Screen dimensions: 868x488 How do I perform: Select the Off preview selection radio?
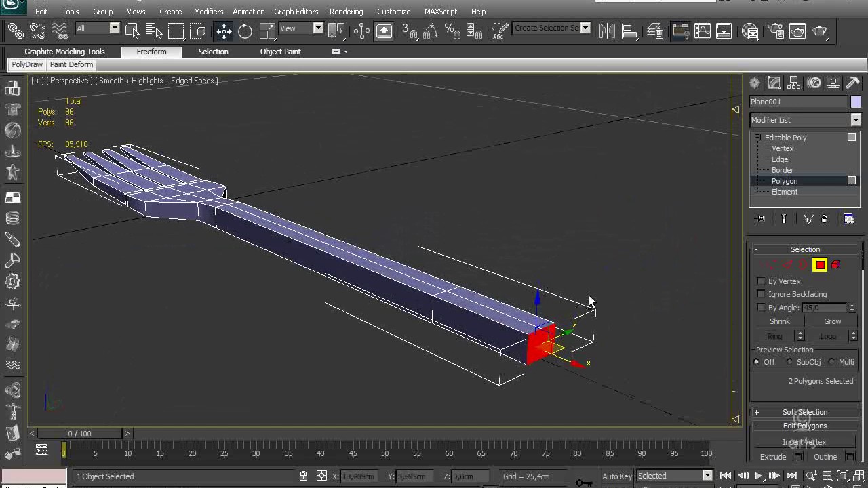(757, 362)
